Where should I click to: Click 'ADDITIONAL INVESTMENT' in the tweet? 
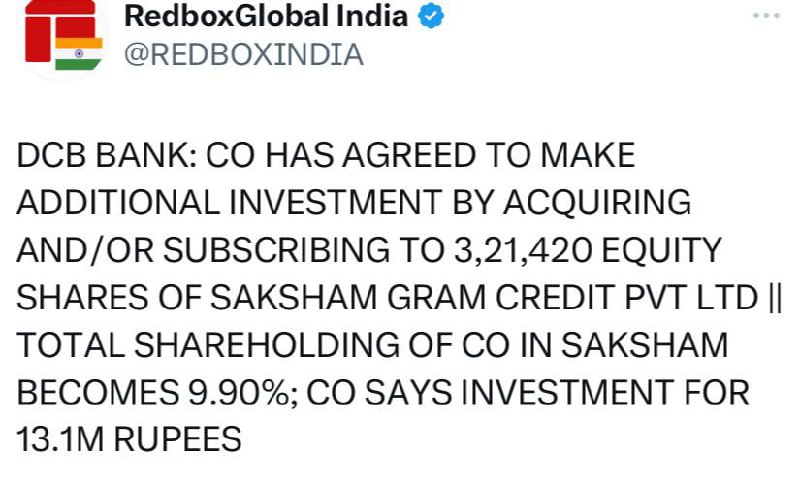point(229,202)
